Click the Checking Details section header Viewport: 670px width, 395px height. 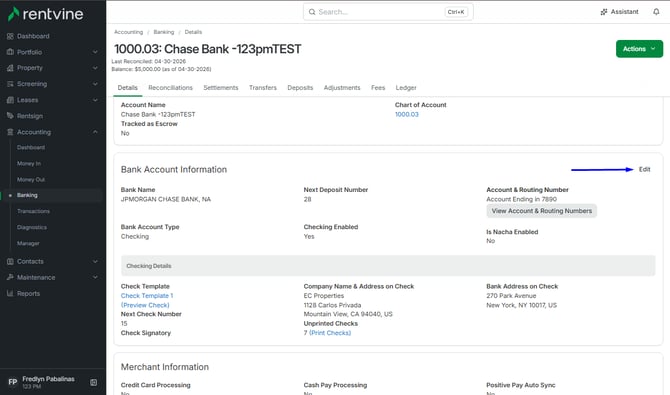(x=388, y=266)
